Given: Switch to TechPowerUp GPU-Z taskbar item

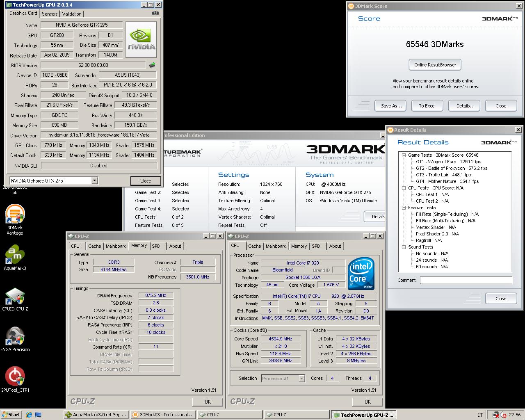Looking at the screenshot, I should click(364, 415).
